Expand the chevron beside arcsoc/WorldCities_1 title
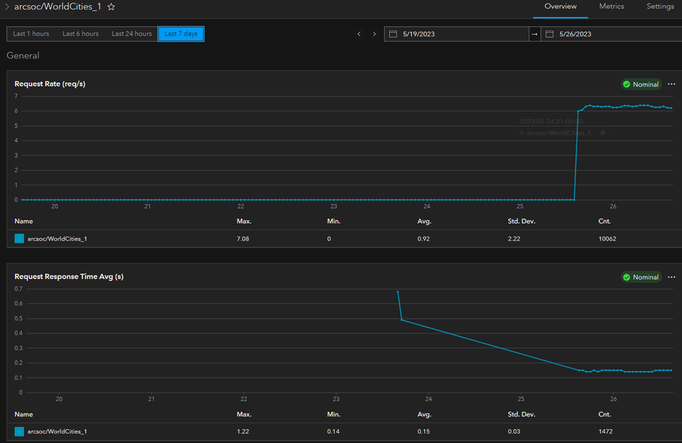Screen dimensions: 682x443 tap(7, 7)
